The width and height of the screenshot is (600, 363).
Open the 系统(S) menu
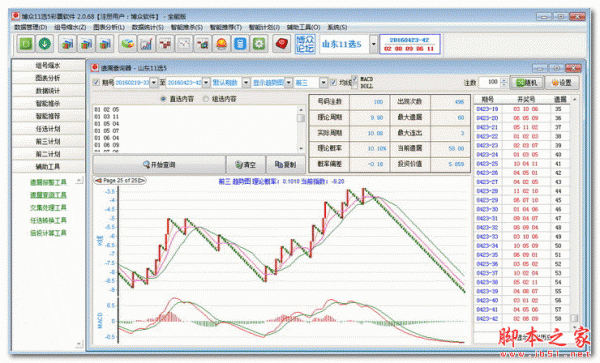click(x=337, y=28)
